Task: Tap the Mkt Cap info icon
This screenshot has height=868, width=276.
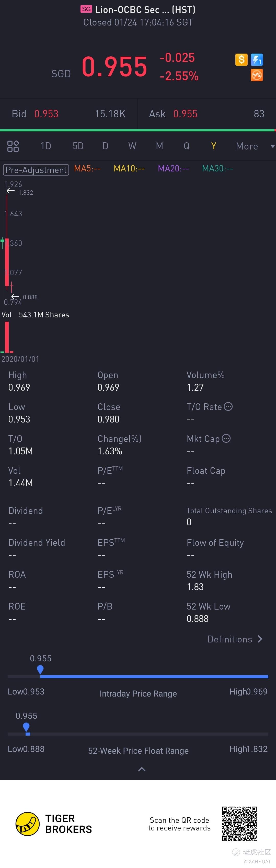Action: (226, 438)
